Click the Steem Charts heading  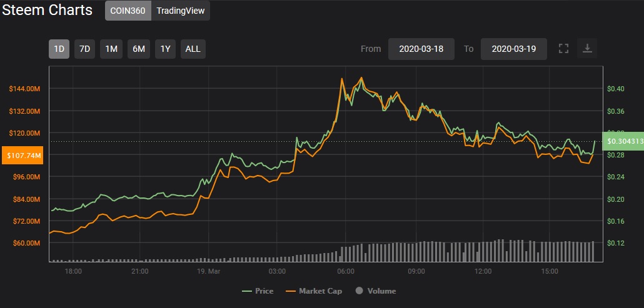coord(48,10)
